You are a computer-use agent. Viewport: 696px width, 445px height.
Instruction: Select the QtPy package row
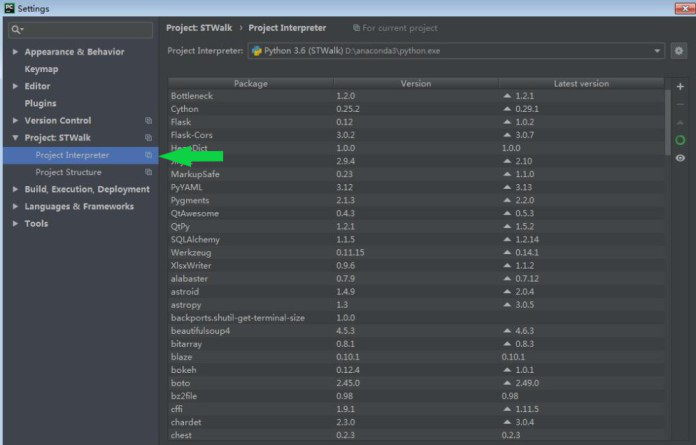416,226
